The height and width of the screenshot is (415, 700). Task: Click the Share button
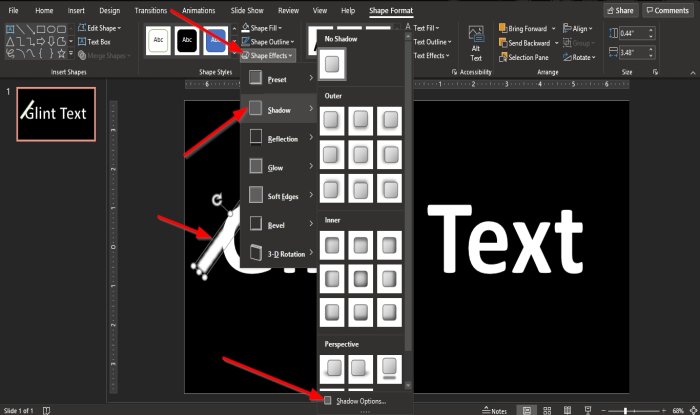[x=619, y=10]
